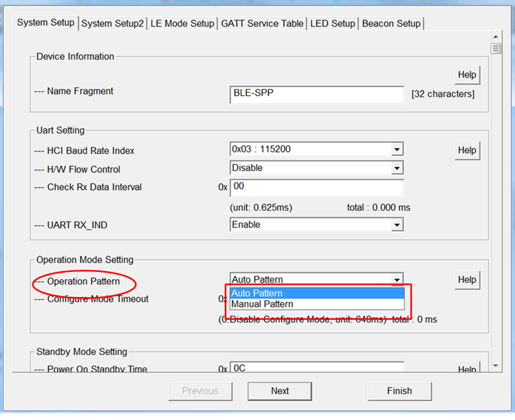This screenshot has width=515, height=420.
Task: Open the LE Mode Setup tab
Action: point(182,24)
